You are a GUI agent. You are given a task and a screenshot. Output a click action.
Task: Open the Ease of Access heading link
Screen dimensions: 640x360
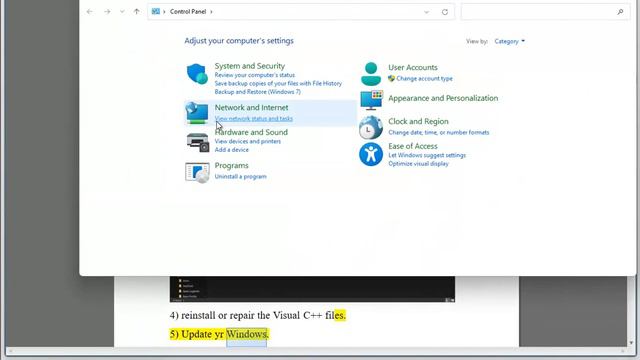(413, 146)
